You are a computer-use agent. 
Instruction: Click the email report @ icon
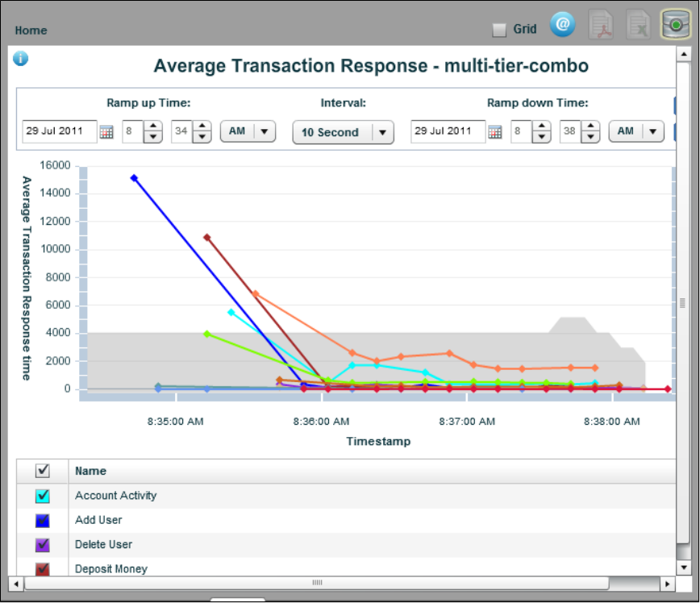pyautogui.click(x=563, y=25)
